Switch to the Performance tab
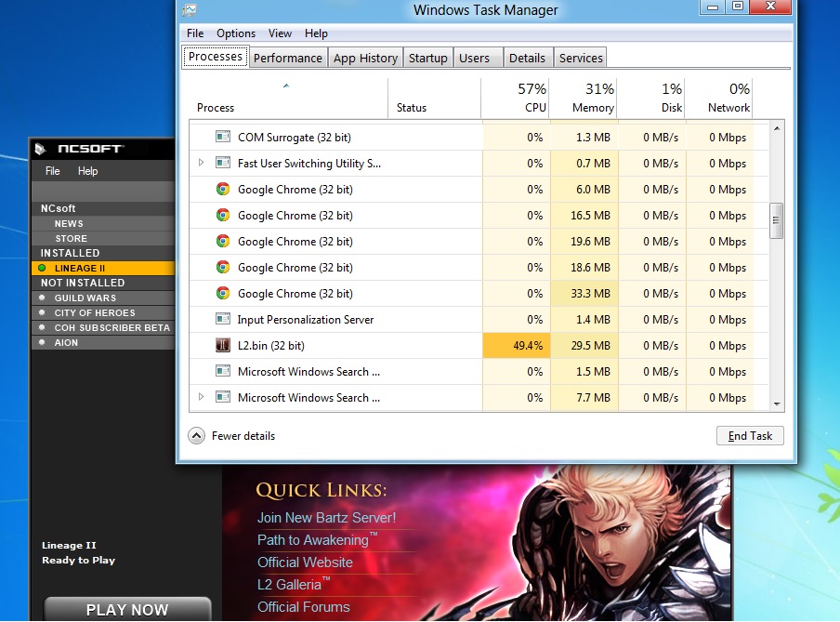 288,58
